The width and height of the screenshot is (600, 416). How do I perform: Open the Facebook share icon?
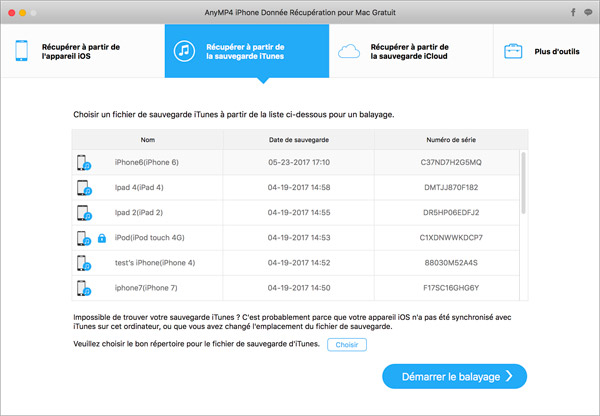click(x=573, y=12)
